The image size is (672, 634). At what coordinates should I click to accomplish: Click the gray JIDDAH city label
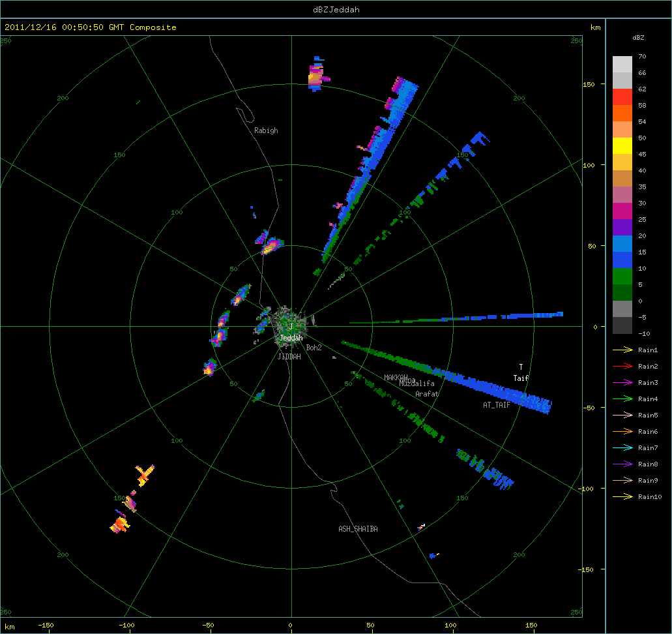[x=289, y=357]
